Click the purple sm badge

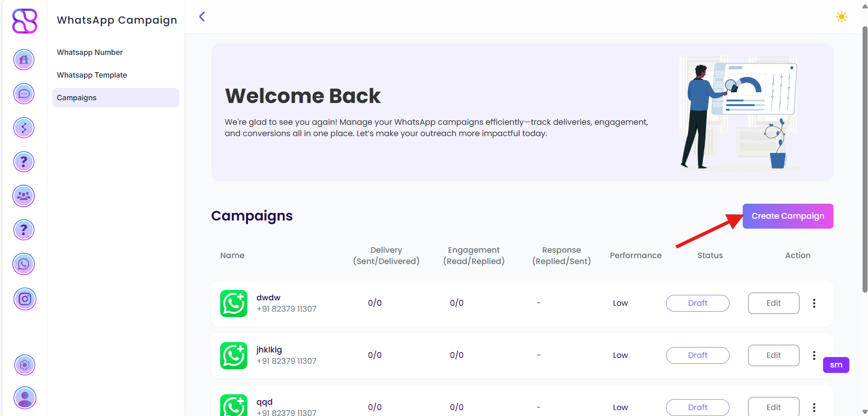coord(836,365)
